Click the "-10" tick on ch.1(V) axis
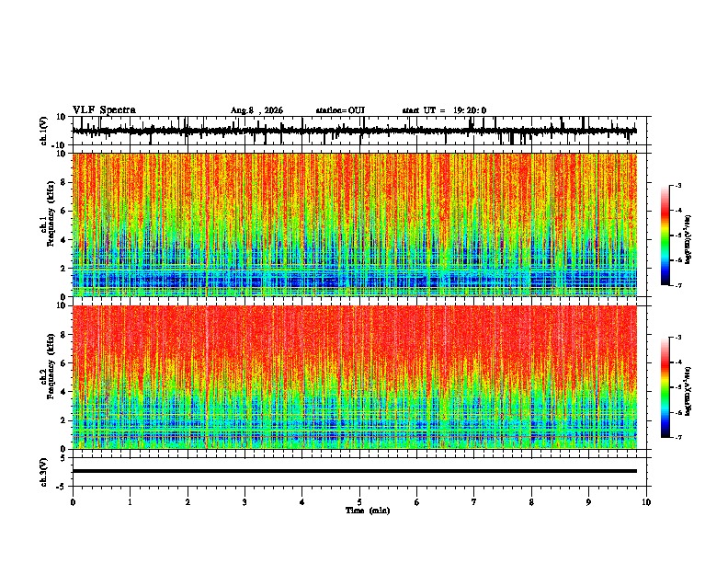Screen dimensions: 728x563 59,145
